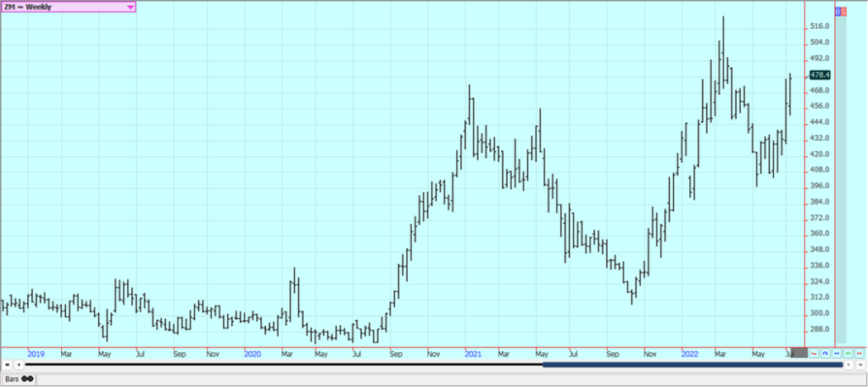Click the blue icon left of the green icon

click(x=837, y=353)
